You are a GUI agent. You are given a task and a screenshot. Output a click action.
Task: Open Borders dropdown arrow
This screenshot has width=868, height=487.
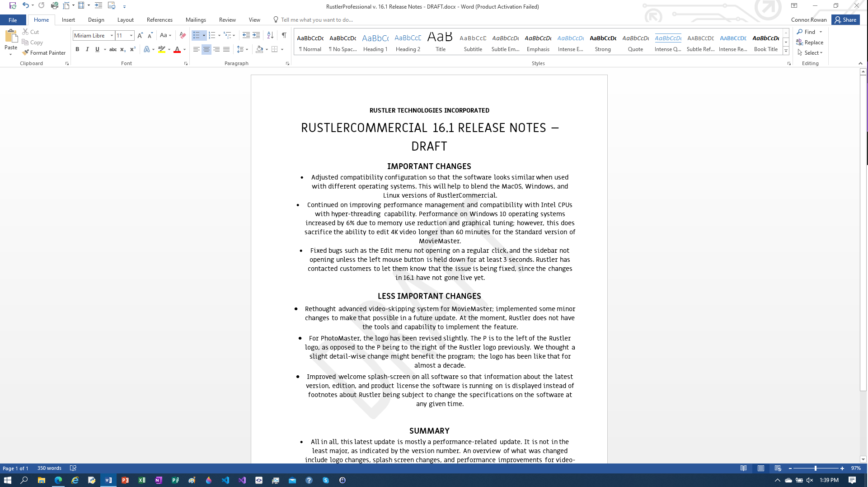click(282, 49)
